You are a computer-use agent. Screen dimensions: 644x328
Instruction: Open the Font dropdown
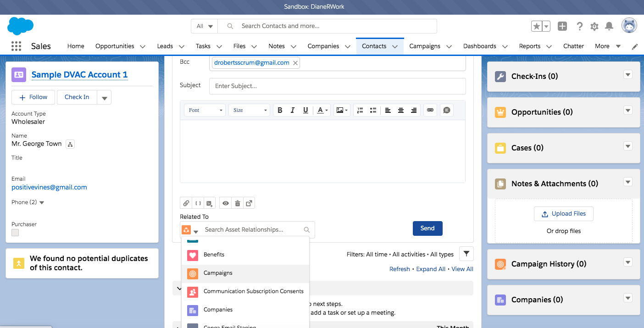(x=205, y=110)
